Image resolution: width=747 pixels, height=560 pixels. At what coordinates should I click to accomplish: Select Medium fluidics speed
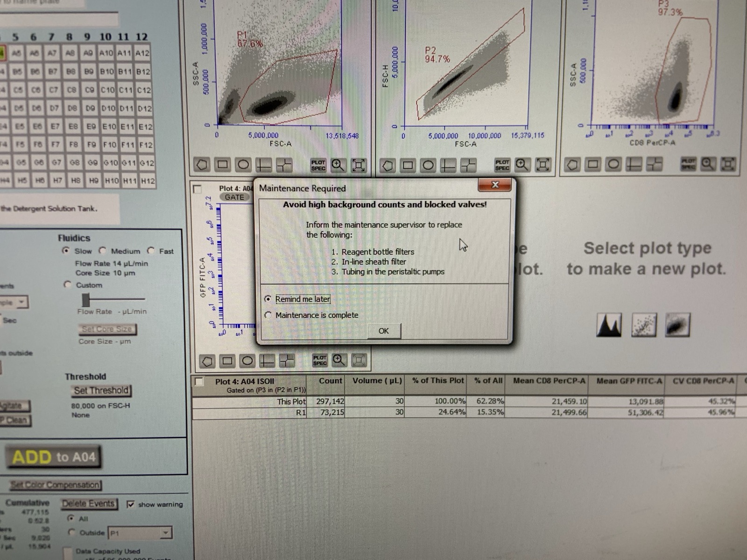[x=102, y=251]
